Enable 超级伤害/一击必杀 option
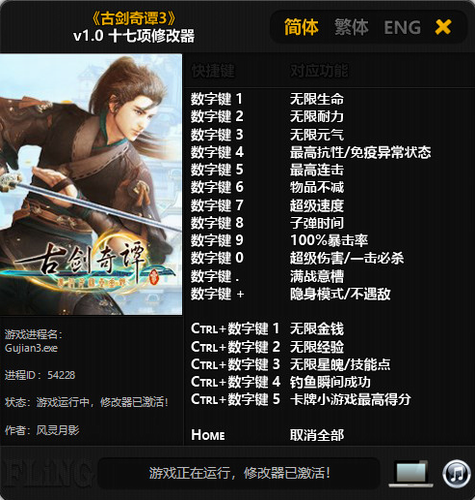Image resolution: width=475 pixels, height=501 pixels. point(347,258)
